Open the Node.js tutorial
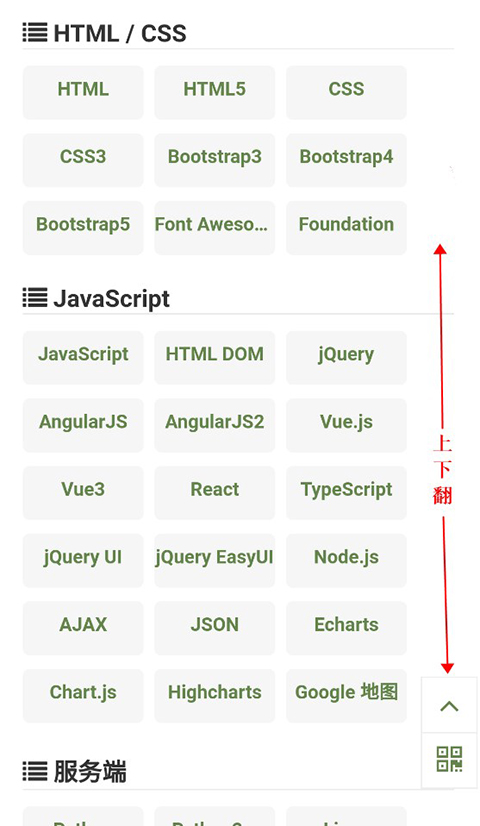The image size is (480, 826). (346, 560)
